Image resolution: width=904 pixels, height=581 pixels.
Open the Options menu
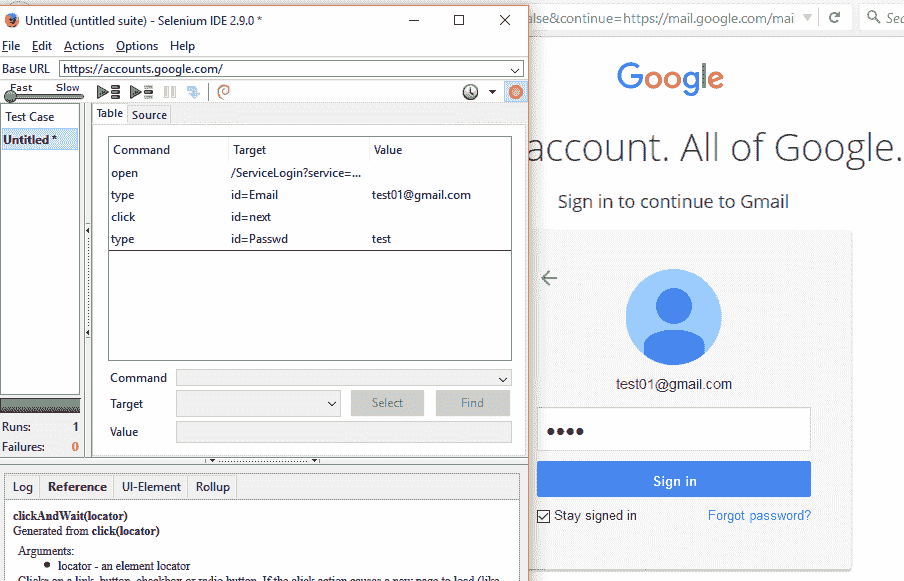pos(137,46)
